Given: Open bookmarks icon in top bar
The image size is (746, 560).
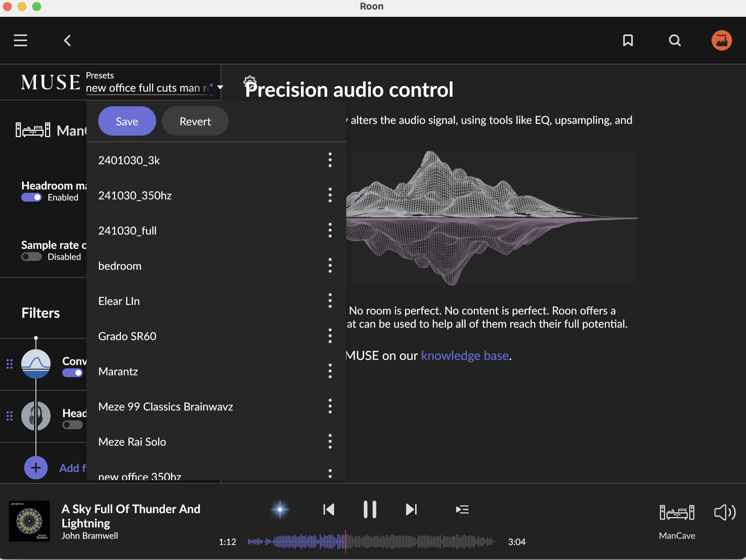Looking at the screenshot, I should (x=628, y=40).
